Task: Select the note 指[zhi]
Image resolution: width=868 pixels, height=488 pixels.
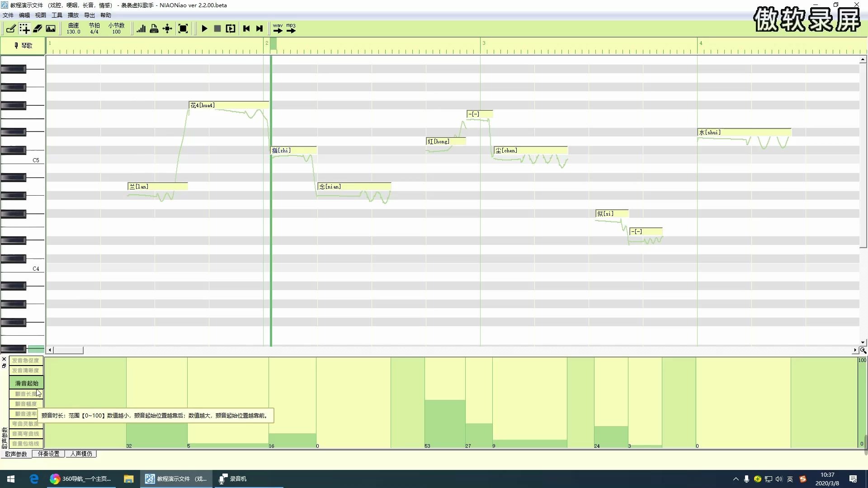Action: point(294,150)
